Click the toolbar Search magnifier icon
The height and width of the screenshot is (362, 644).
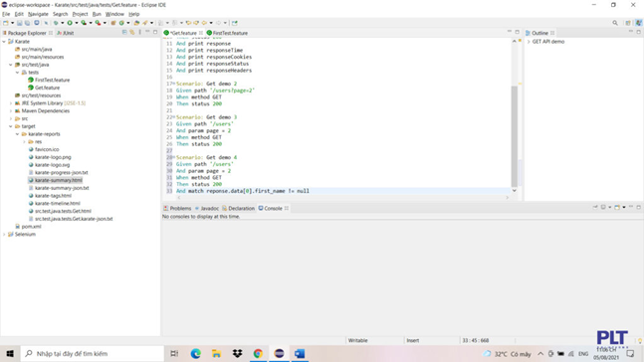coord(615,23)
